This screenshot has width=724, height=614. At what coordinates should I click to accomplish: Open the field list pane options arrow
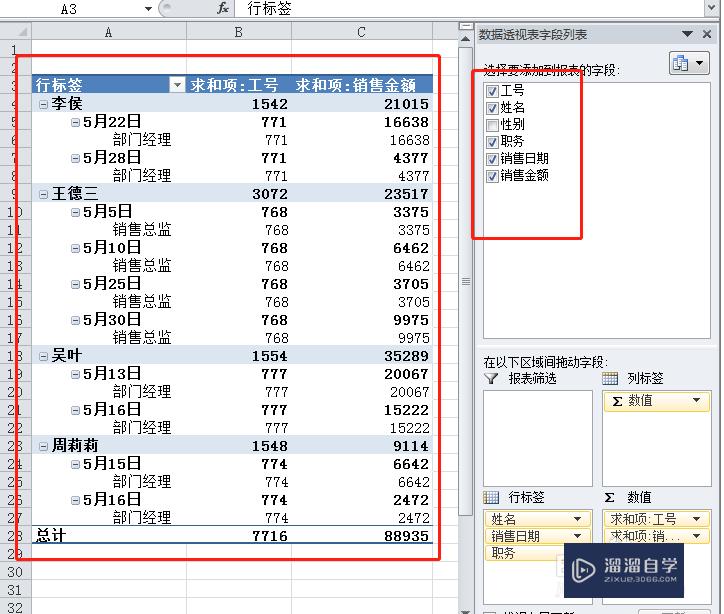pyautogui.click(x=687, y=34)
